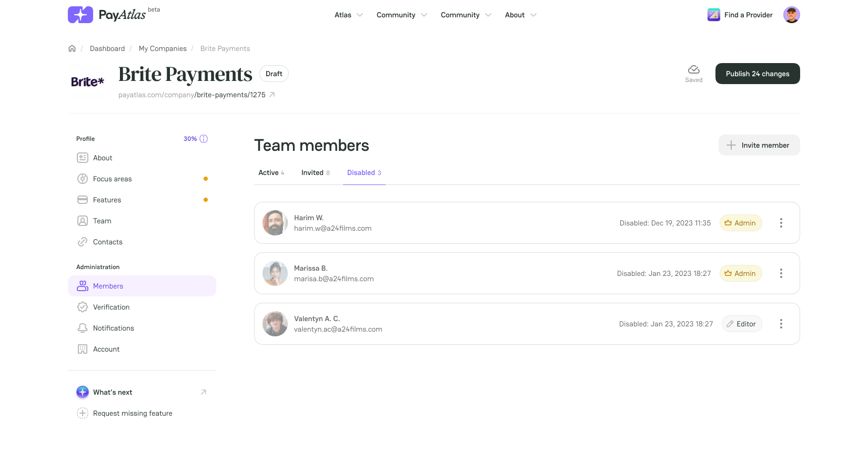868x473 pixels.
Task: Click marisa.b@a24films.com email text
Action: tap(334, 279)
